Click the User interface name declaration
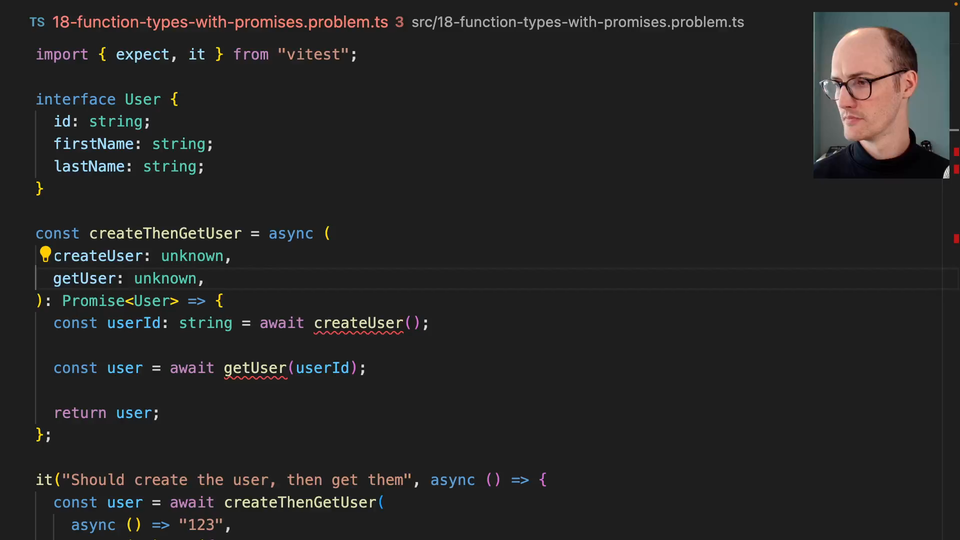 point(142,99)
